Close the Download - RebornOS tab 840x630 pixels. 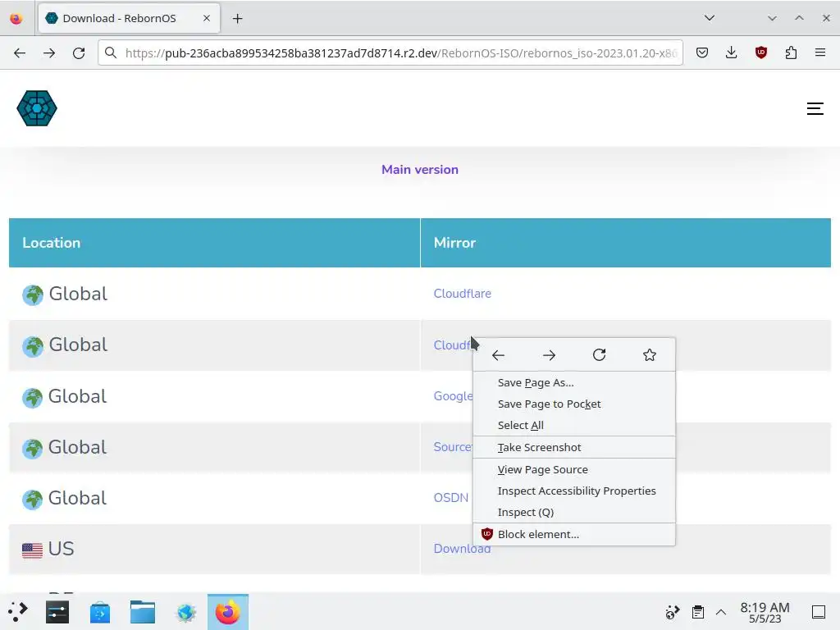[x=207, y=18]
